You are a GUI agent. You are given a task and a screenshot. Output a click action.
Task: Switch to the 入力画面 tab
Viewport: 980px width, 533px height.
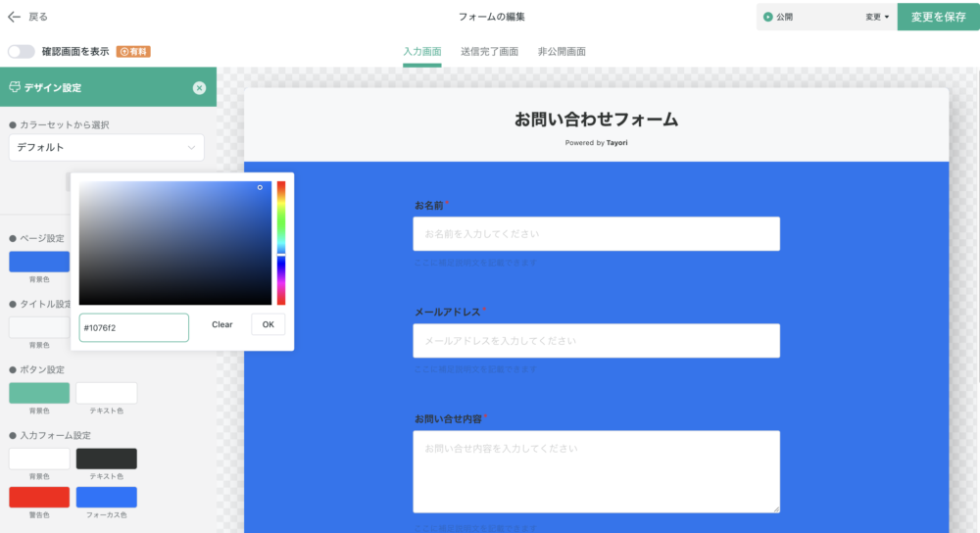422,51
